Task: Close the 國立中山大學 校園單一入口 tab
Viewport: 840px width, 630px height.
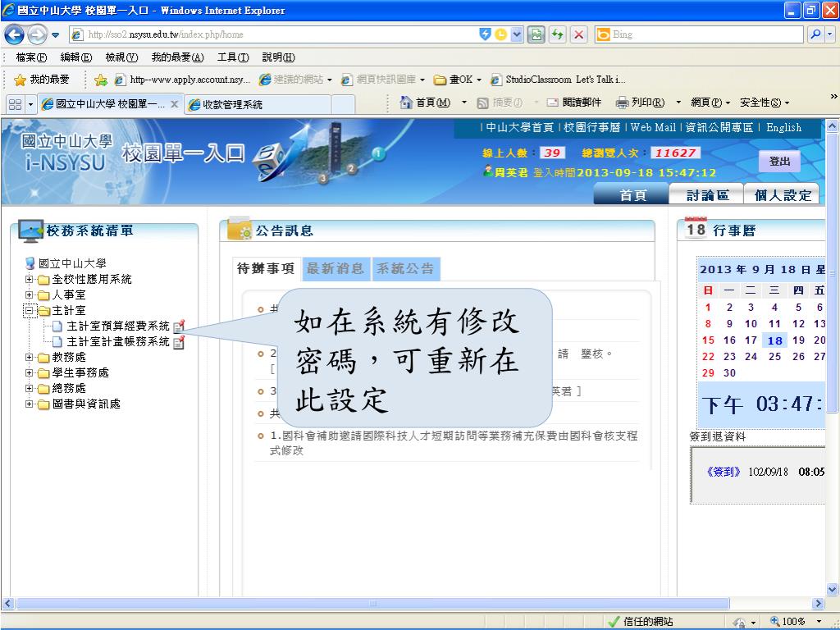Action: coord(174,104)
